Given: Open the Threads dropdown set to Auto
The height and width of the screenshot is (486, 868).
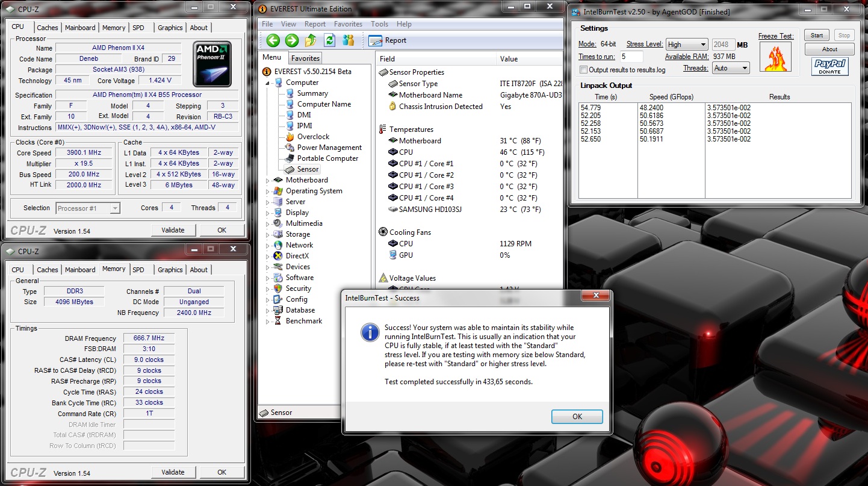Looking at the screenshot, I should (x=731, y=68).
